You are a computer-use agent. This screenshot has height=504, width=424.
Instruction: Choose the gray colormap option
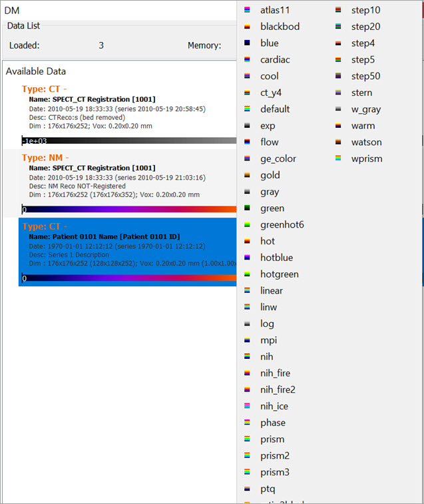point(270,192)
